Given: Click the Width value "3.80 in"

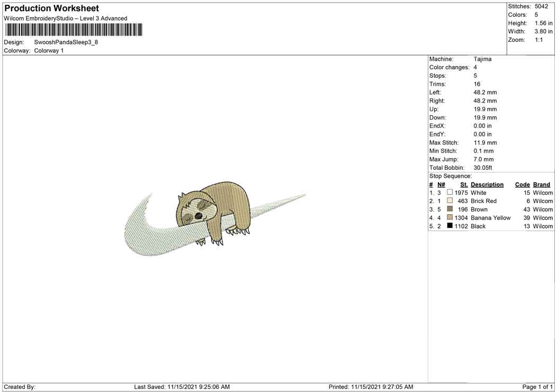Looking at the screenshot, I should (x=544, y=32).
